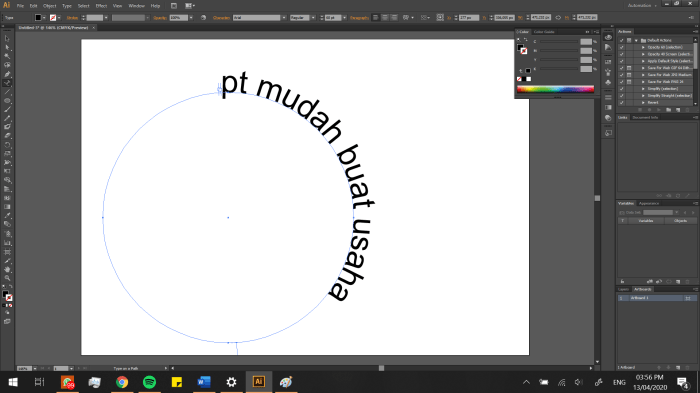Screen dimensions: 700x393
Task: Open the Opacity percentage dropdown
Action: pos(191,18)
